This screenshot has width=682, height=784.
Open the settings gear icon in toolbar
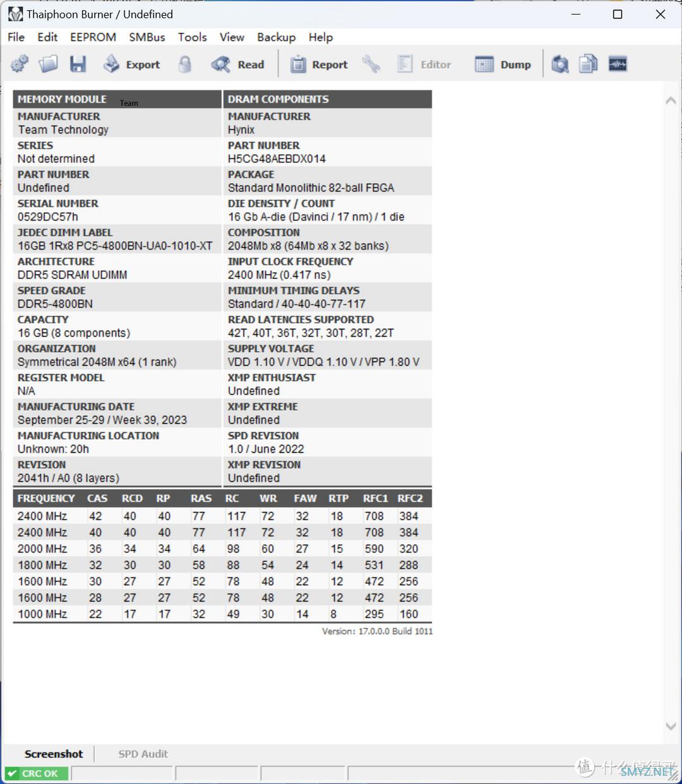20,64
